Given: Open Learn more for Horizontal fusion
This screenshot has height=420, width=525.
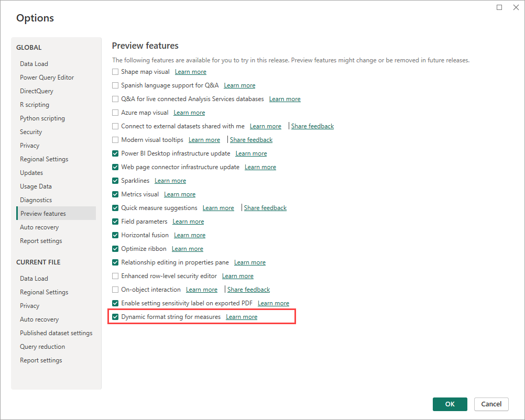Looking at the screenshot, I should click(190, 235).
